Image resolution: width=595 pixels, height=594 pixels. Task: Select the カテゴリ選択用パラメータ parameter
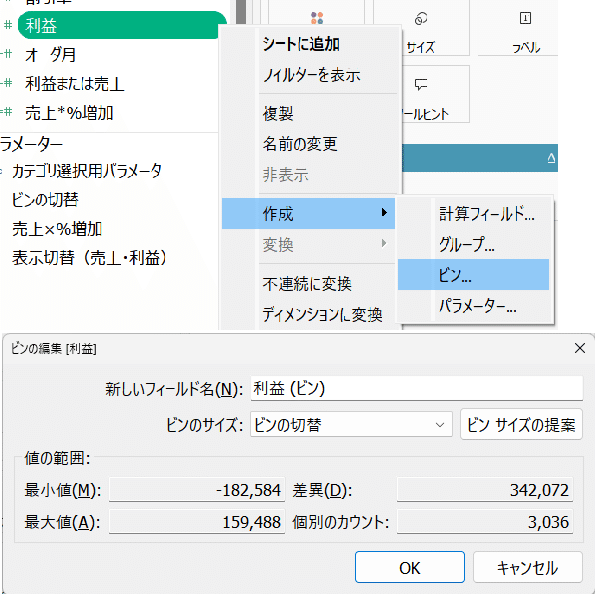(87, 171)
